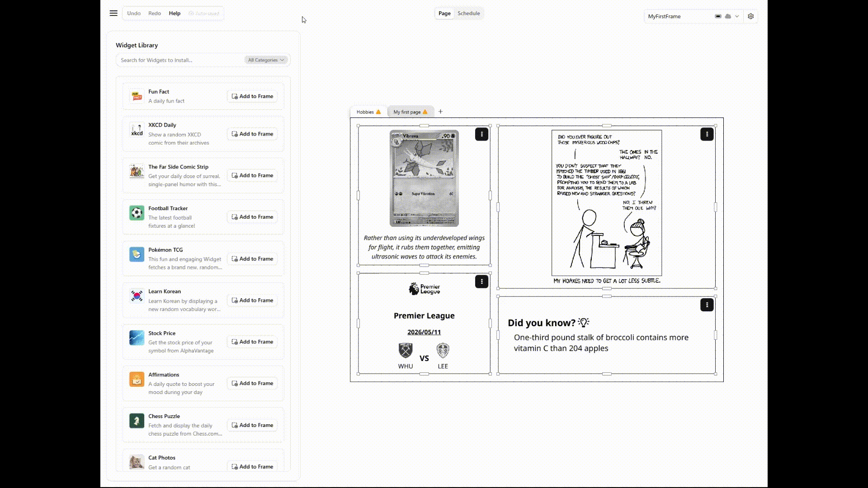Switch to the Schedule view
Viewport: 868px width, 488px height.
[468, 13]
